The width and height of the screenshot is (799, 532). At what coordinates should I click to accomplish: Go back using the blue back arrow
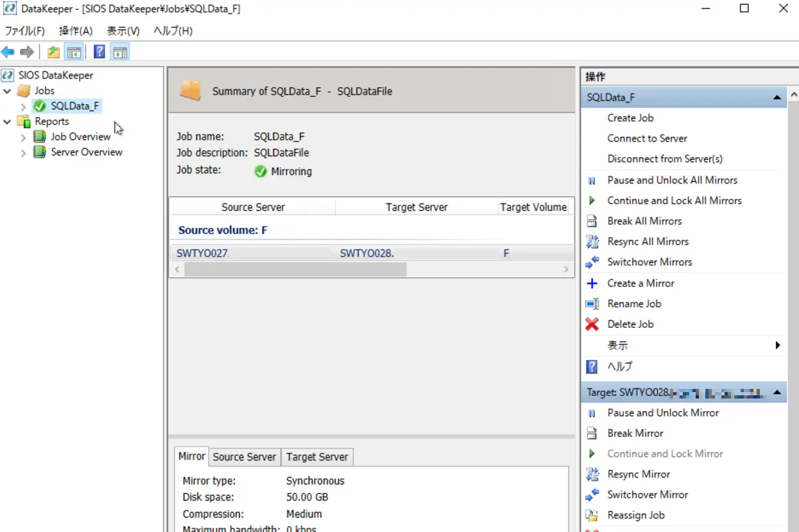[x=8, y=52]
